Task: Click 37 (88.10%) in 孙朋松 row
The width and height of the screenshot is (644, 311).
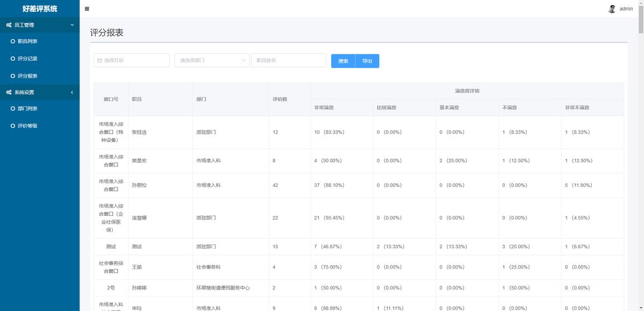Action: (x=330, y=185)
